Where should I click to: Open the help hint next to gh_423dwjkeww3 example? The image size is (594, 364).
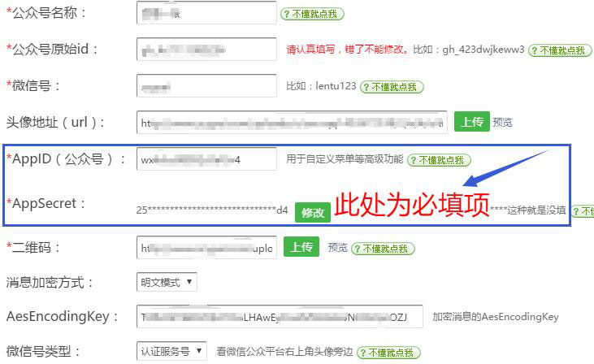point(560,50)
